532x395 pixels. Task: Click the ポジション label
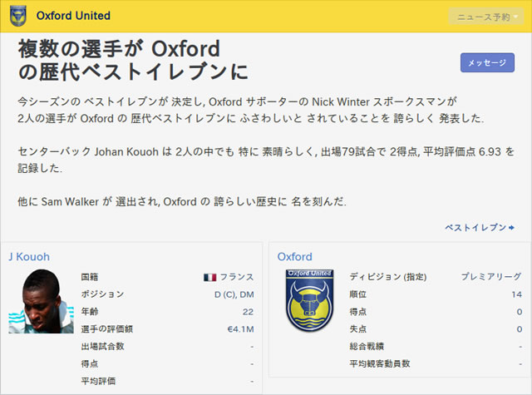[x=102, y=294]
